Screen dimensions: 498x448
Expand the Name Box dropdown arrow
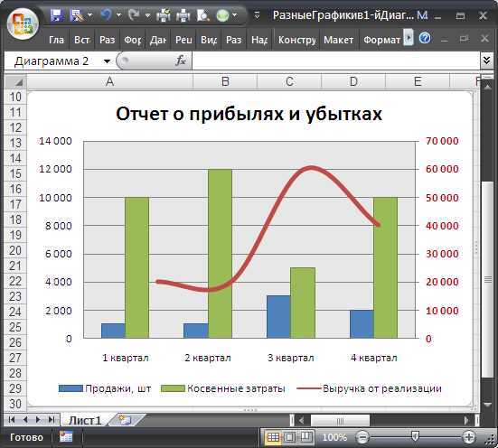click(x=107, y=61)
